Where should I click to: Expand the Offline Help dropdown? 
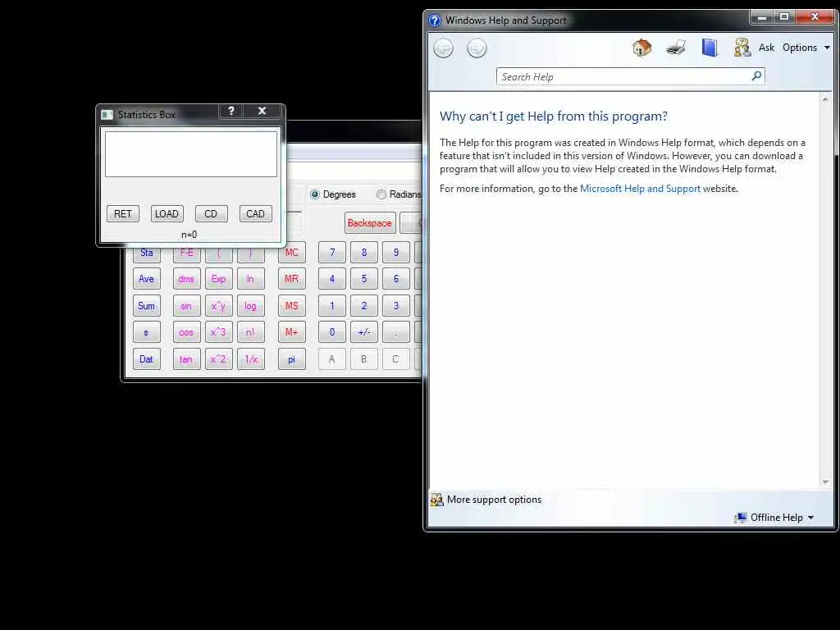coord(811,518)
